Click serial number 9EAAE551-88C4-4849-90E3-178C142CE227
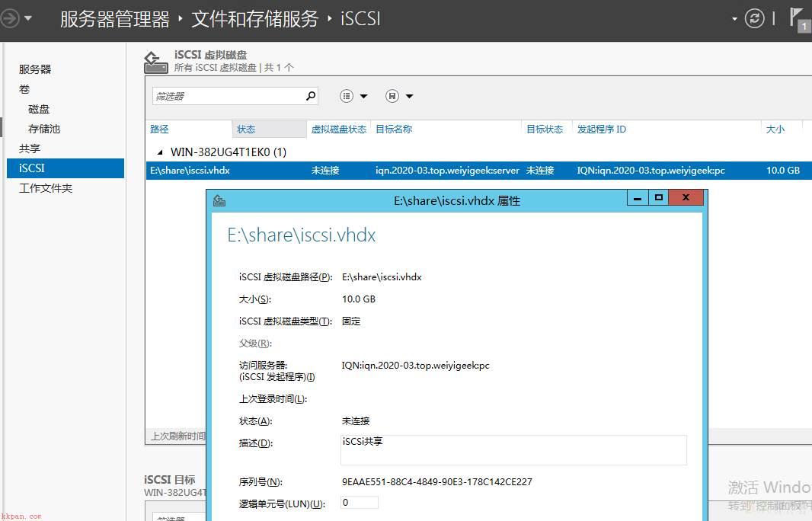This screenshot has height=521, width=812. pyautogui.click(x=436, y=482)
